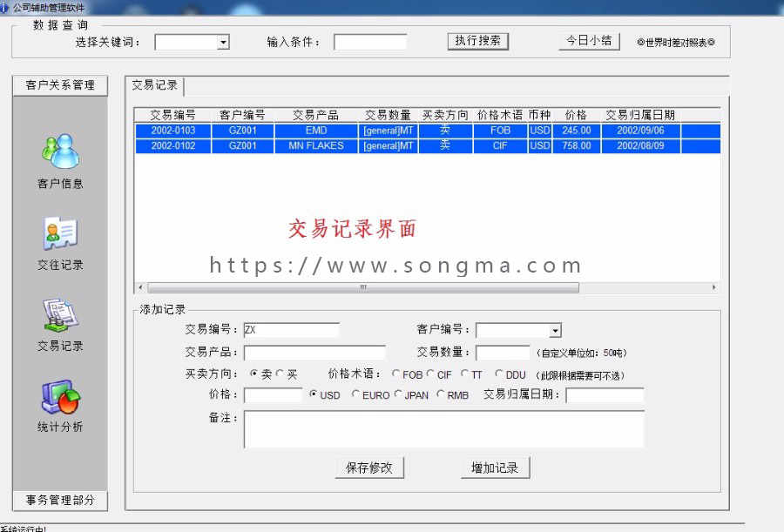Viewport: 784px width, 532px height.
Task: Expand the 客户关系管理 sidebar section
Action: pyautogui.click(x=60, y=85)
